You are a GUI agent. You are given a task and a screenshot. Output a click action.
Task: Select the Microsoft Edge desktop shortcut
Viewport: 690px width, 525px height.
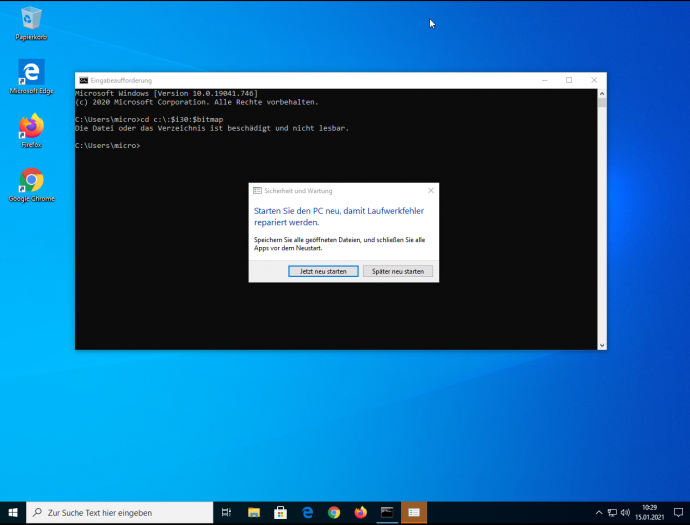[x=31, y=77]
